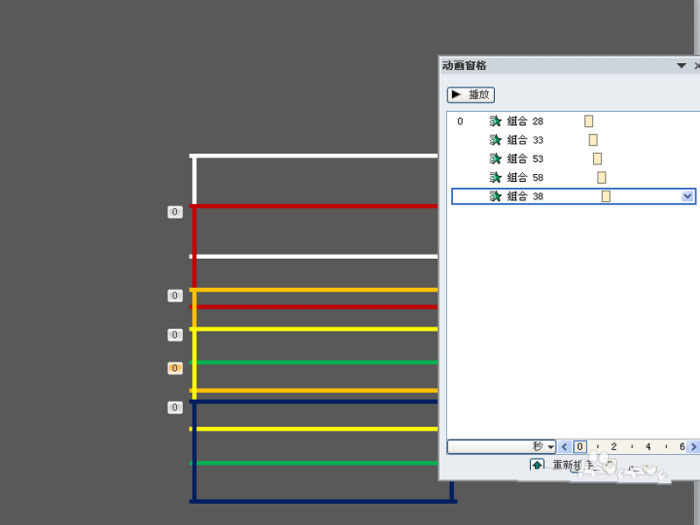Viewport: 700px width, 525px height.
Task: Click the timing bar of 组合 58
Action: click(x=602, y=178)
